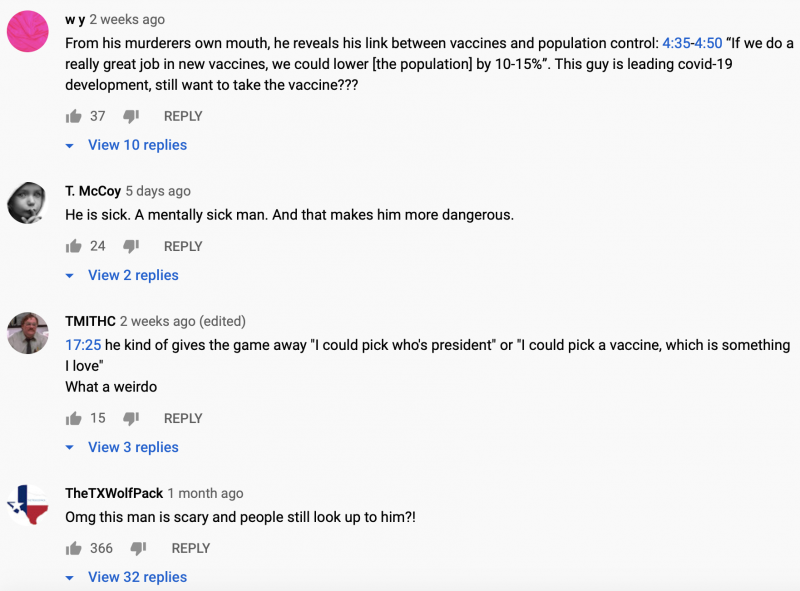This screenshot has width=800, height=591.
Task: Dislike TheTXWolfPack's comment
Action: [x=139, y=548]
